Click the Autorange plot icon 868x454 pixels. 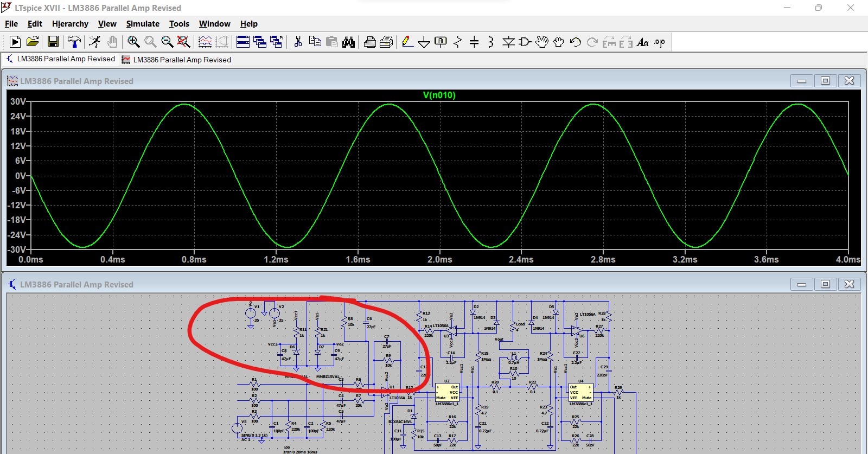pos(205,42)
